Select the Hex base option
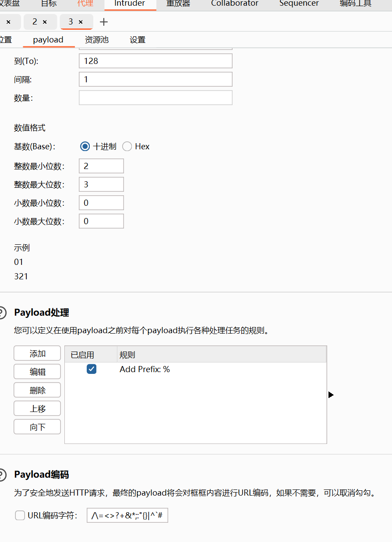Viewport: 392px width, 542px height. coord(127,146)
